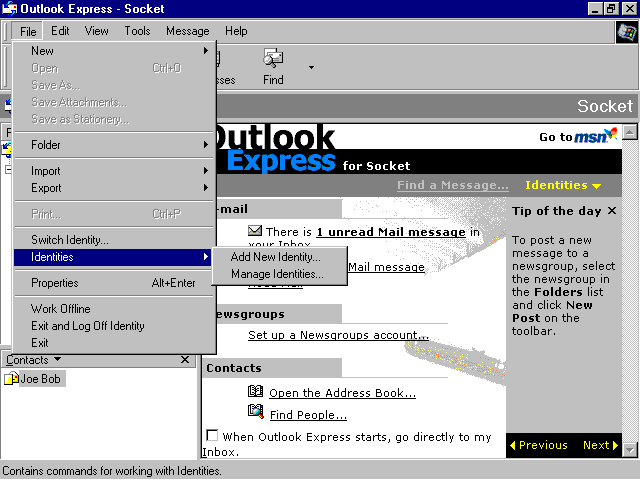Click Set up a Newsgroups account link

pos(338,335)
